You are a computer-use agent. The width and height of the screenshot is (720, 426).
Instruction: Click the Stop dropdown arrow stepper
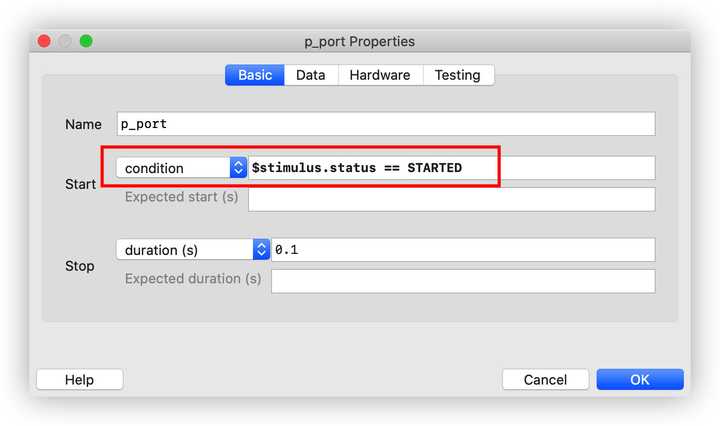coord(261,249)
